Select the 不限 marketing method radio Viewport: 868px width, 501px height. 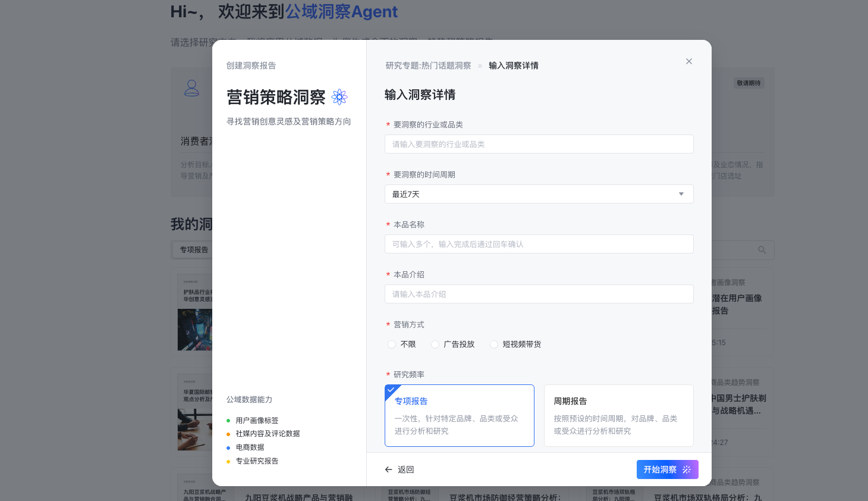pos(392,345)
